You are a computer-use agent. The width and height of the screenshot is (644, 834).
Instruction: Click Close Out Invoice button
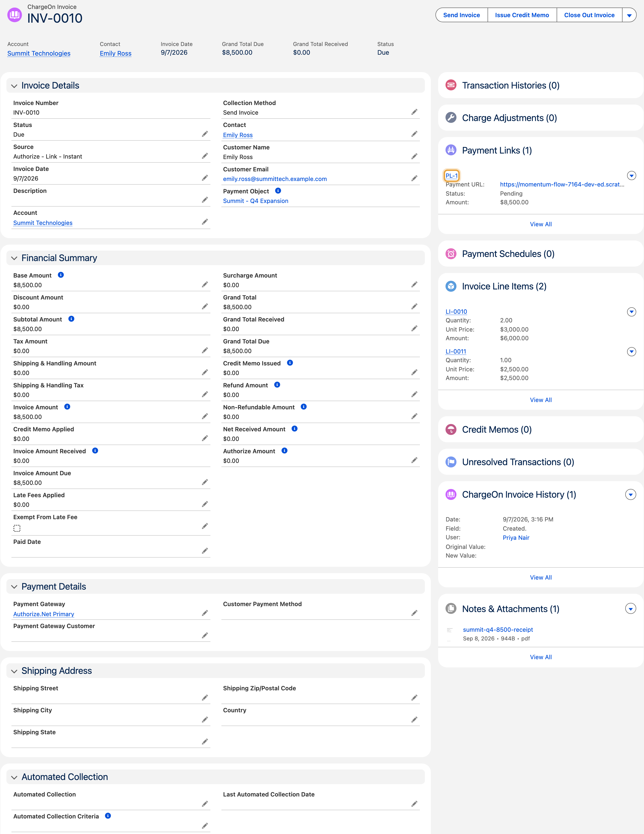pyautogui.click(x=589, y=15)
